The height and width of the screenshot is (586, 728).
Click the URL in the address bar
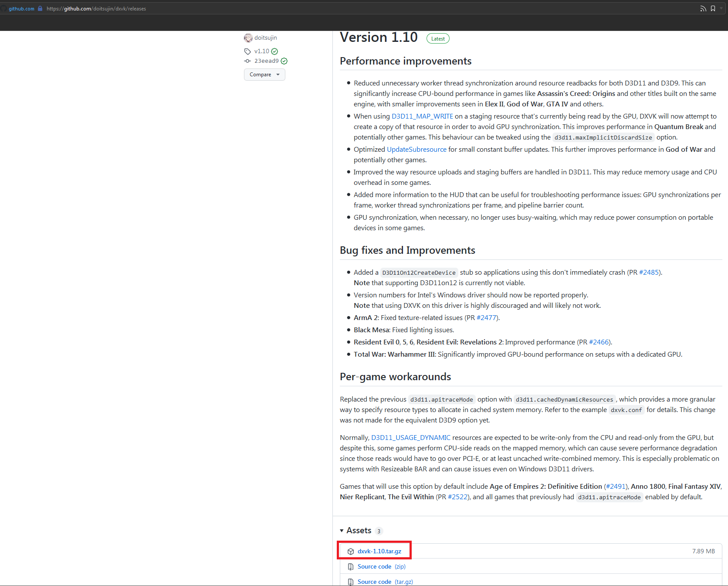[96, 9]
